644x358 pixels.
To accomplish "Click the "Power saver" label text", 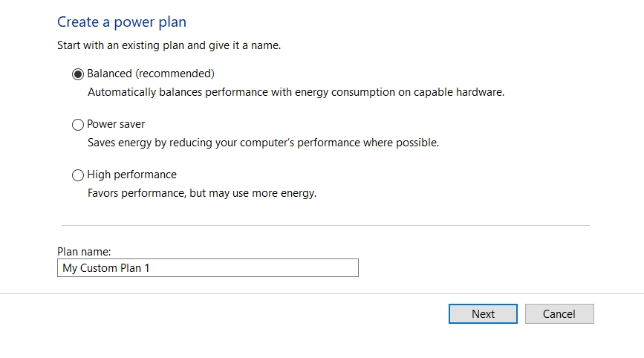I will coord(116,124).
